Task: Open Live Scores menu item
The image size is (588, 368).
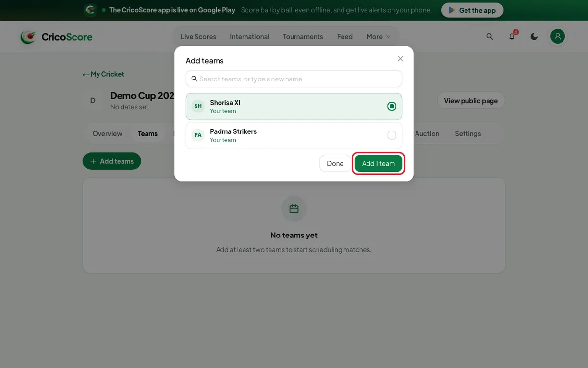Action: 198,37
